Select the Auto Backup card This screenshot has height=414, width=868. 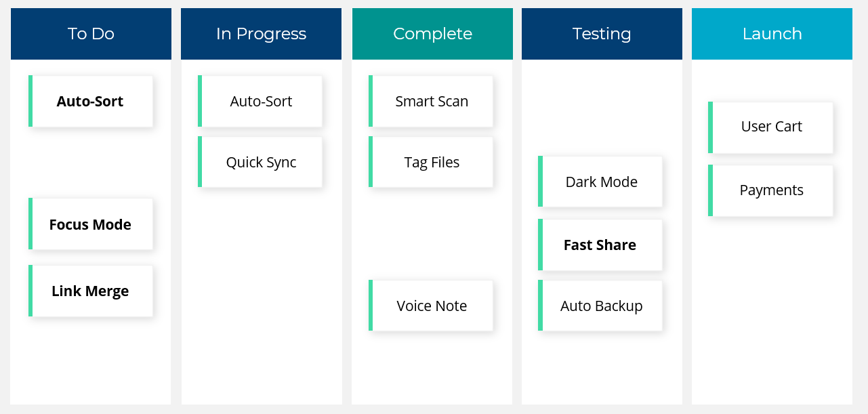click(601, 306)
